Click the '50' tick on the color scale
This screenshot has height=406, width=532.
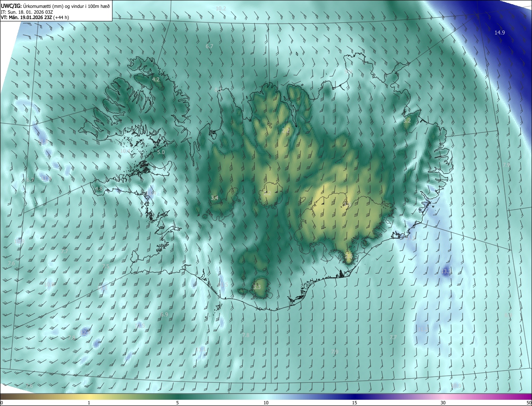pos(529,403)
